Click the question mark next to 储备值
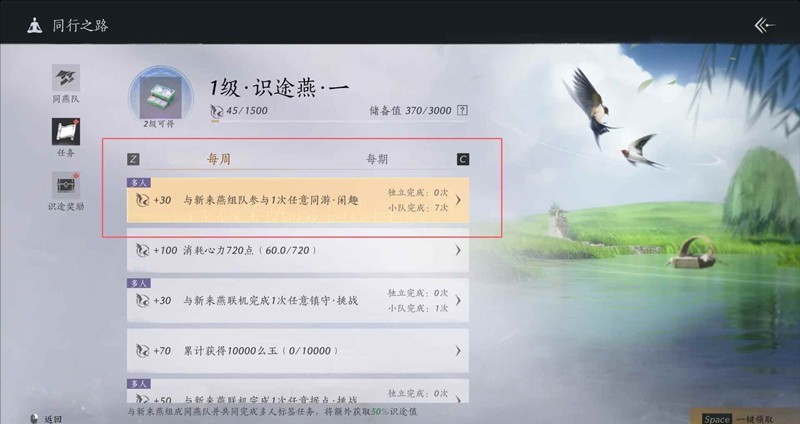800x424 pixels. 462,110
